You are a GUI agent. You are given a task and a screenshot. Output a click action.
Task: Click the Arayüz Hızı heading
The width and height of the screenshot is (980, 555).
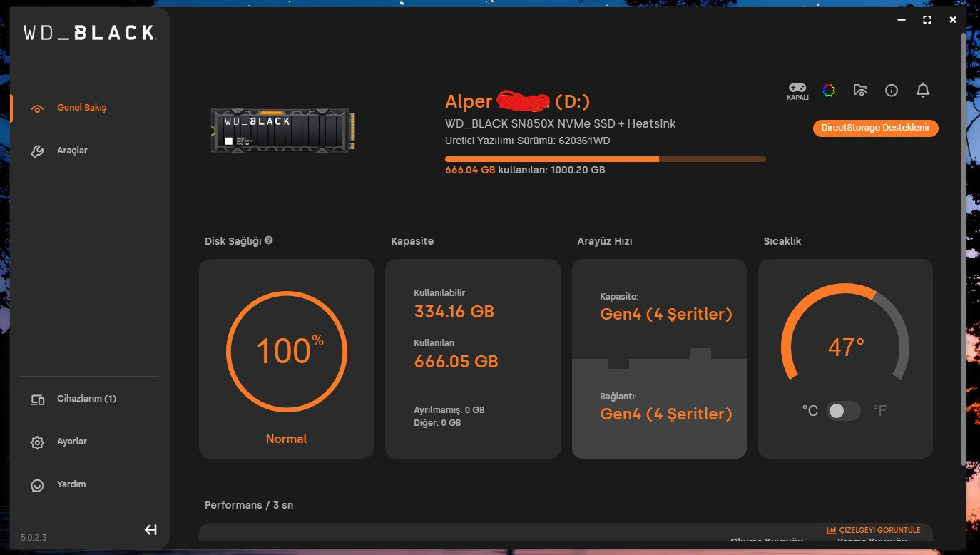click(x=605, y=241)
